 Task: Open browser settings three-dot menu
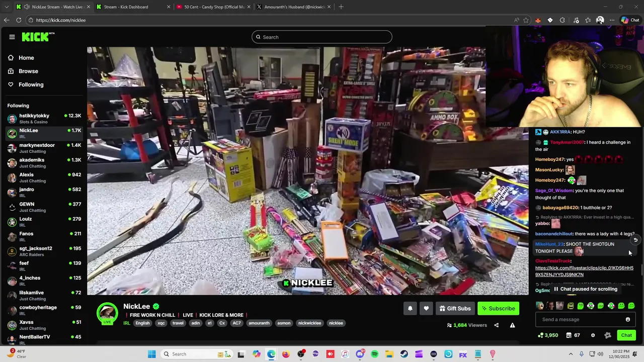tap(612, 20)
